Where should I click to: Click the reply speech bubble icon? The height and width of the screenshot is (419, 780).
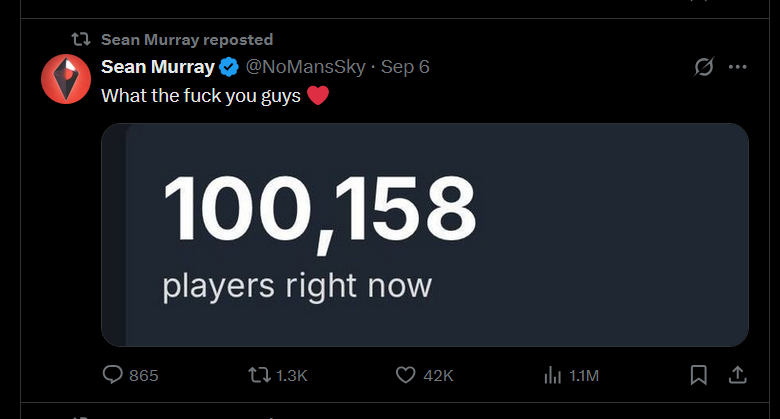click(113, 375)
